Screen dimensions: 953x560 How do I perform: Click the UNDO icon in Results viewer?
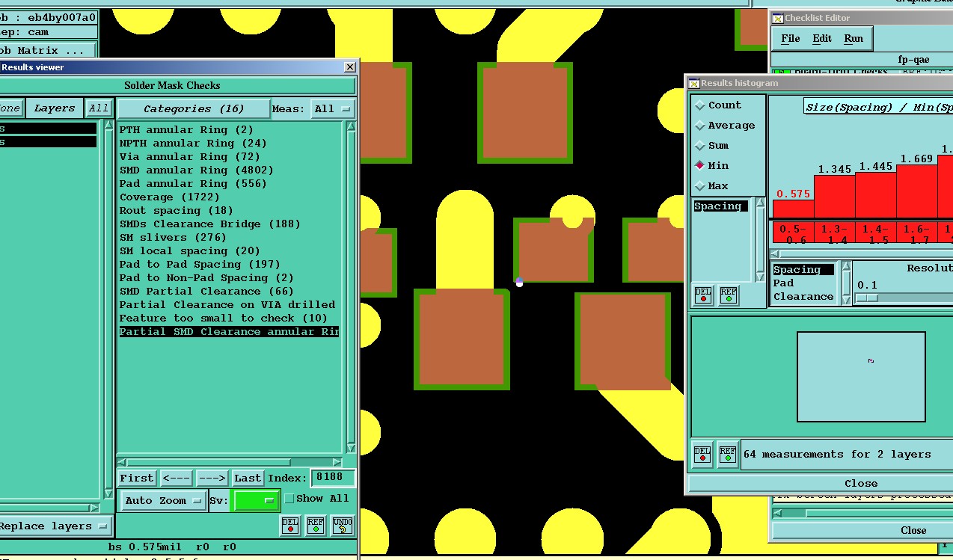coord(342,526)
